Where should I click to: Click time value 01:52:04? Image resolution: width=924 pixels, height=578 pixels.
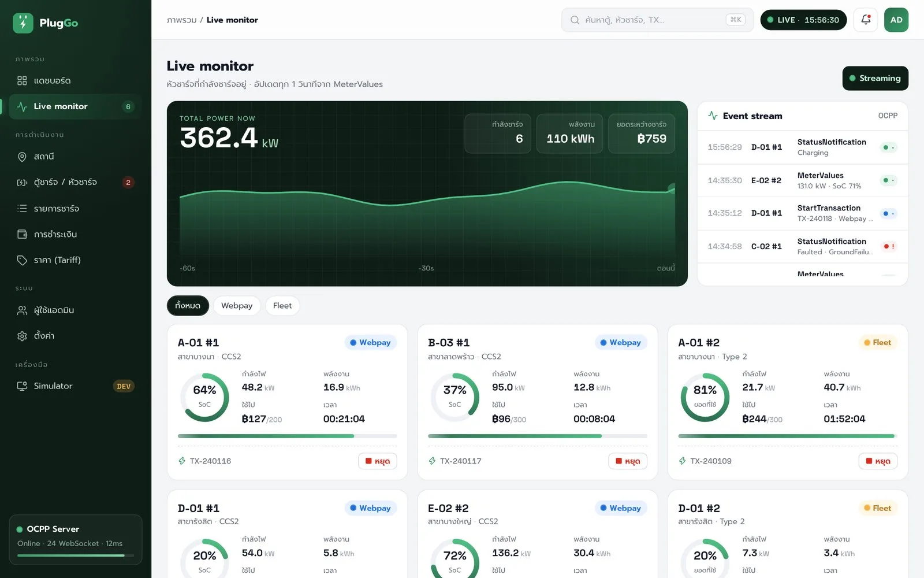(x=844, y=419)
